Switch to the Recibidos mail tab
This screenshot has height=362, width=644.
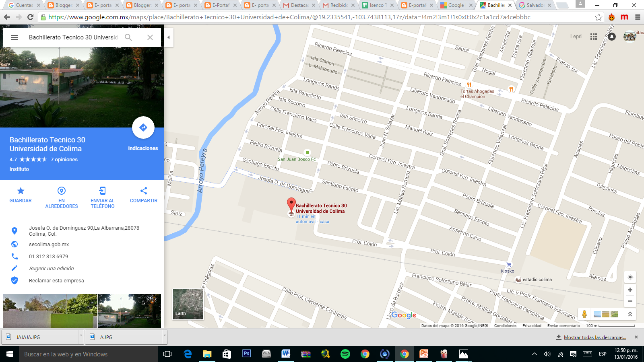click(x=339, y=5)
